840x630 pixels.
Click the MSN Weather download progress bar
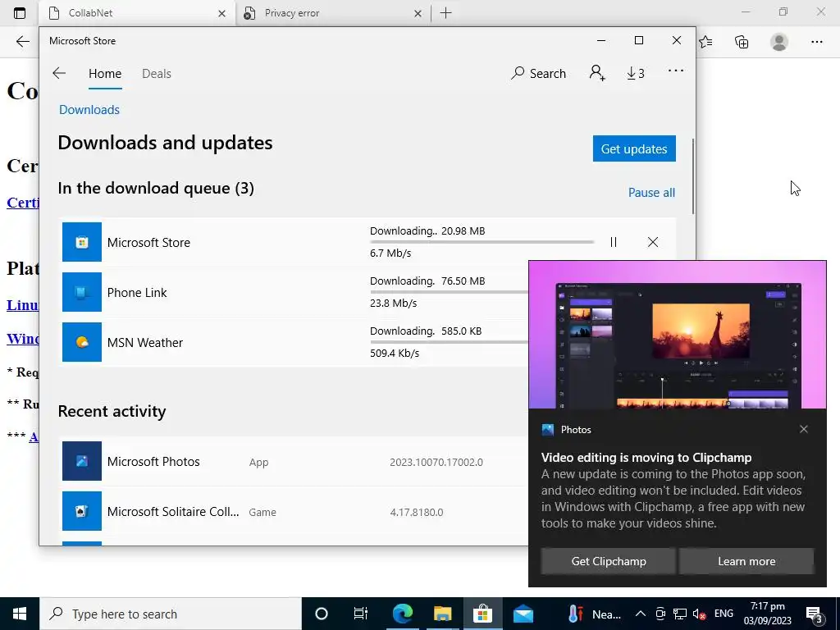pos(449,342)
